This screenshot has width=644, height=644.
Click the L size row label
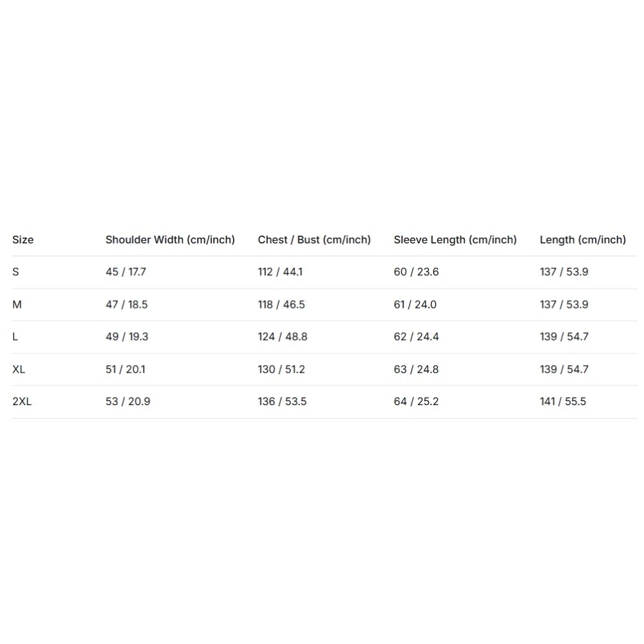pos(15,337)
